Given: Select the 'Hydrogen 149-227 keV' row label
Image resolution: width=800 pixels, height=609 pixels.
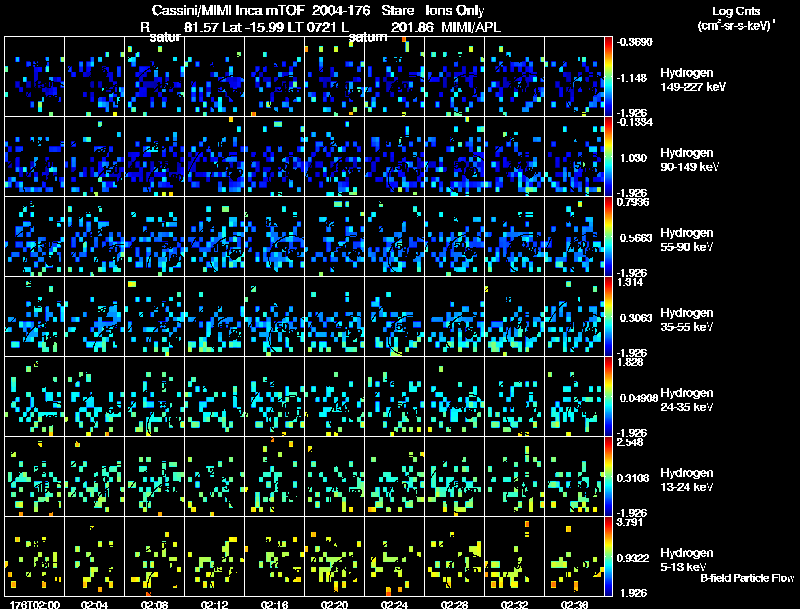Looking at the screenshot, I should click(692, 80).
